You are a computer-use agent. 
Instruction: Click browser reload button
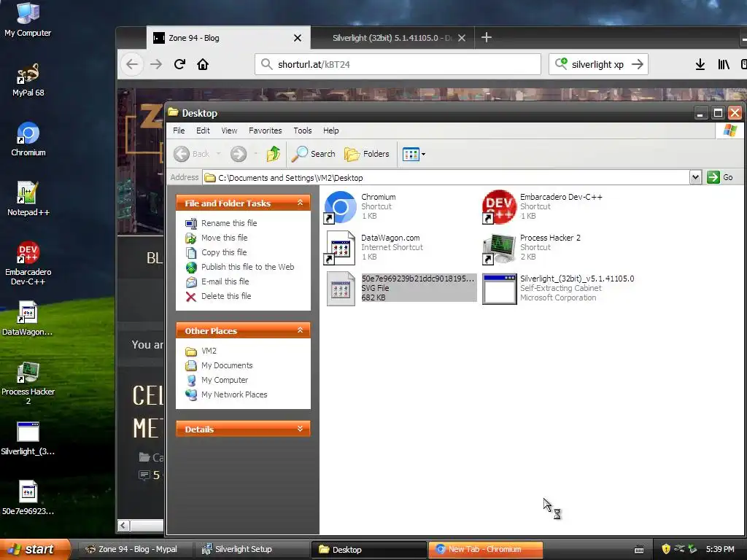(x=179, y=64)
